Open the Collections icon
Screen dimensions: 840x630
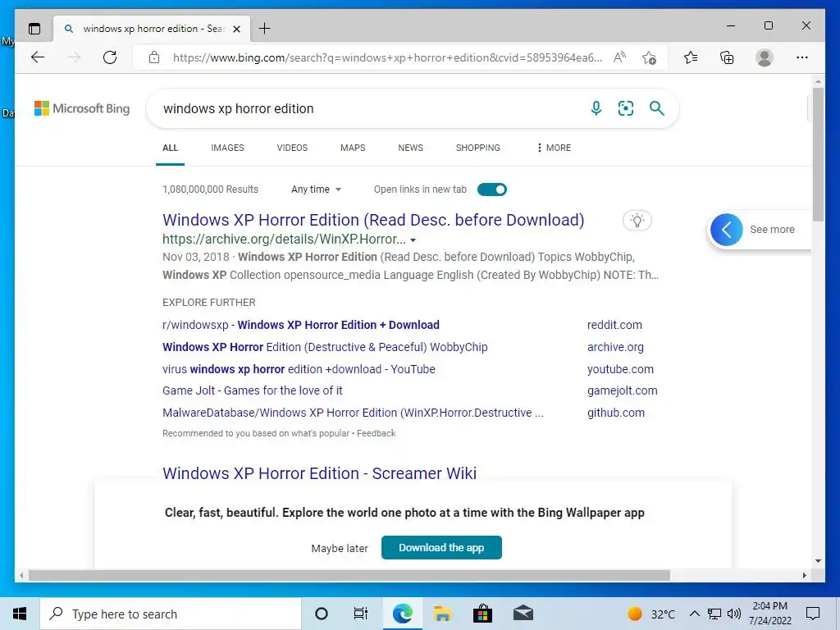[727, 57]
